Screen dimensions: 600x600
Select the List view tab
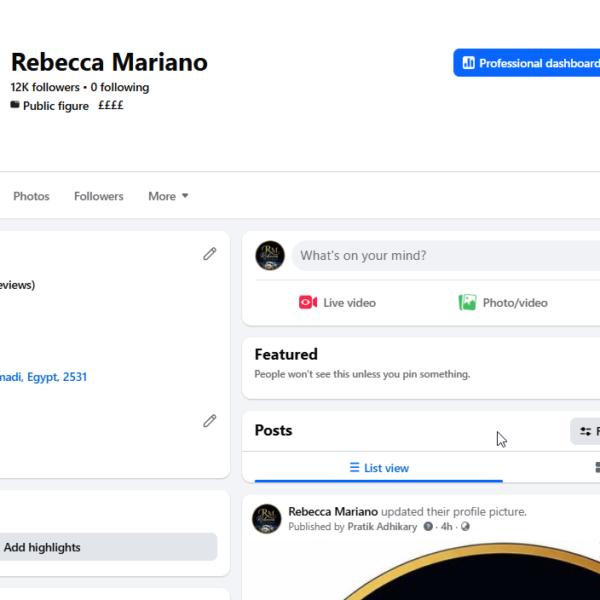point(379,468)
